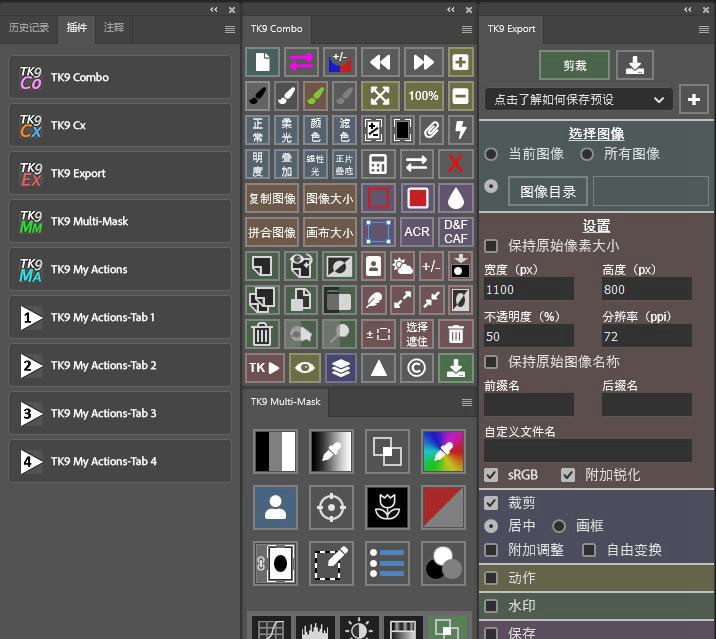
Task: Collapse the TK9 Export panel group
Action: click(x=688, y=10)
